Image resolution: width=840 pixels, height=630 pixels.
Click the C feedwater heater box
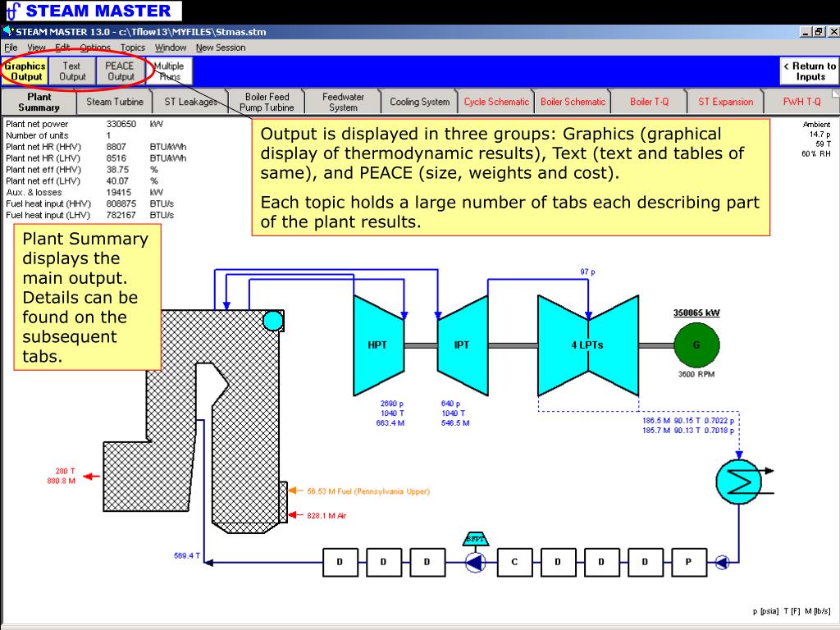pyautogui.click(x=514, y=562)
